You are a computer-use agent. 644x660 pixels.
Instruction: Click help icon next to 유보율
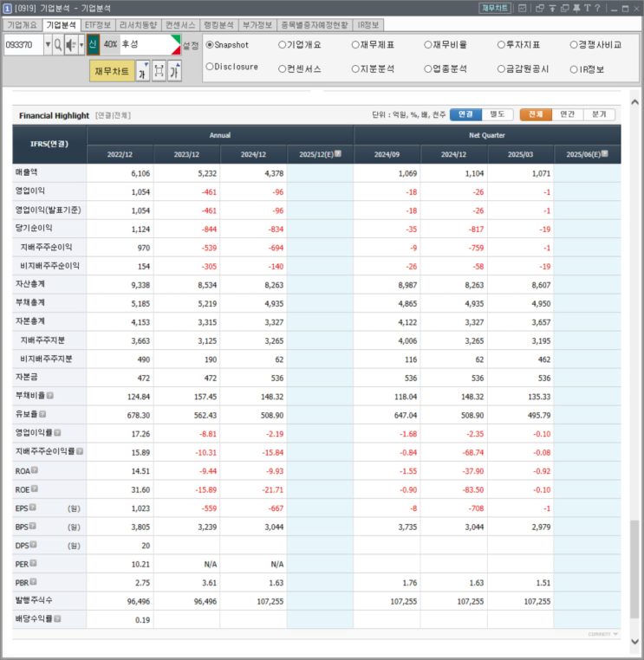click(x=42, y=414)
